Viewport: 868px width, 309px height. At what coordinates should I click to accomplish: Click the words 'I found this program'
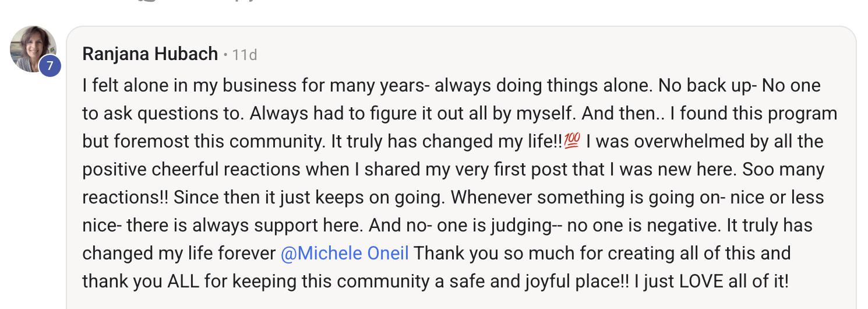coord(753,113)
